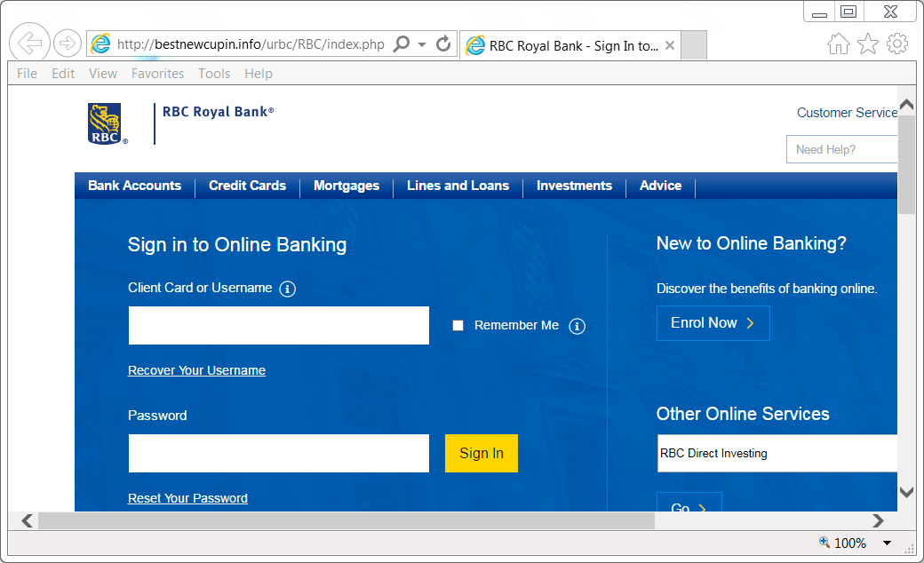Click the Enrol Now button
The image size is (924, 563).
(x=713, y=322)
